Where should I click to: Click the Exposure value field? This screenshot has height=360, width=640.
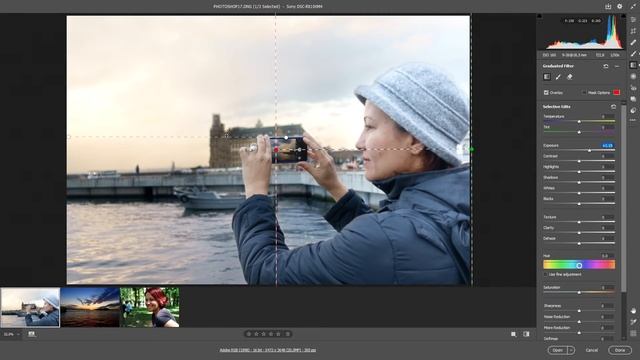pos(607,145)
